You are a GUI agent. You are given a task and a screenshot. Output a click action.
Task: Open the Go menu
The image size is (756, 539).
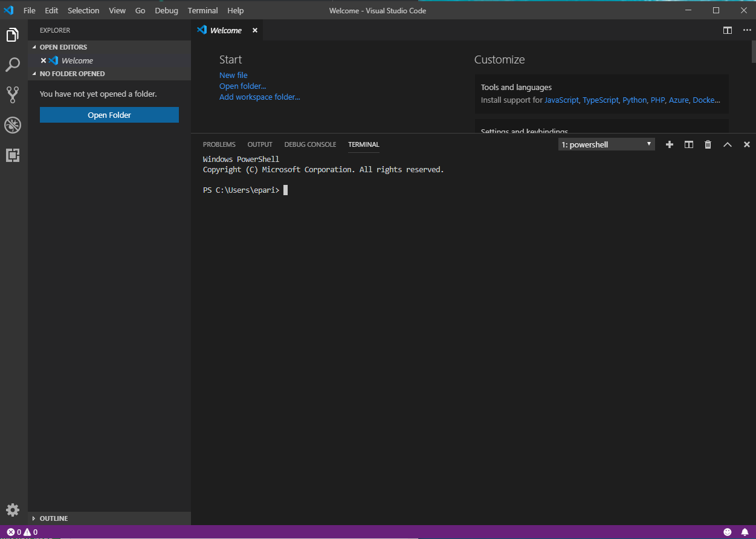click(140, 10)
